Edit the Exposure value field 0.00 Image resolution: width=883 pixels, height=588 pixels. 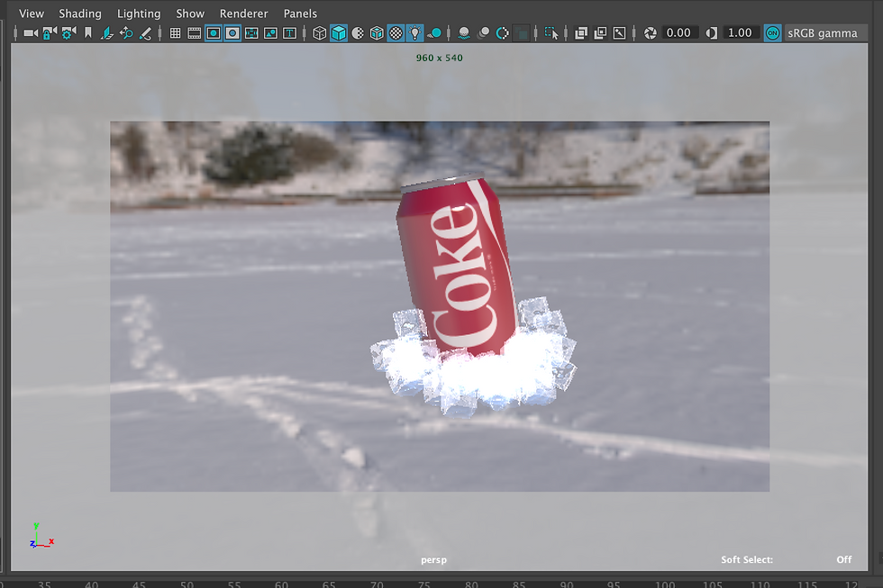(x=678, y=33)
